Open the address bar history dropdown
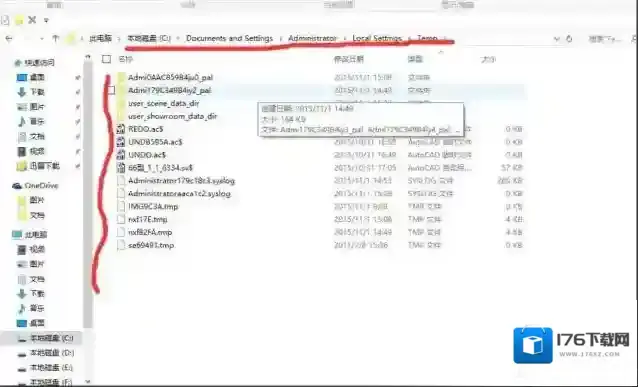Image resolution: width=638 pixels, height=387 pixels. [x=556, y=39]
